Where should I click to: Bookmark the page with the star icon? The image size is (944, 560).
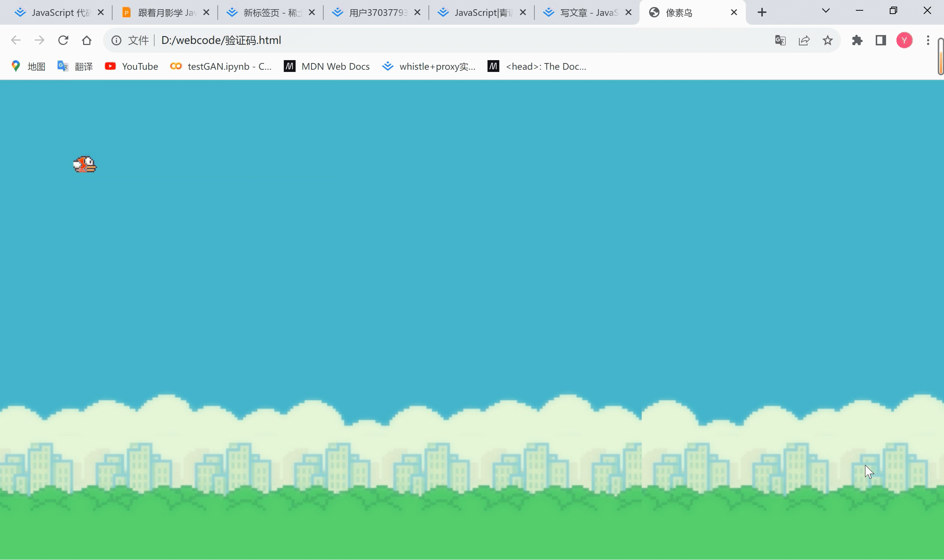pos(827,40)
